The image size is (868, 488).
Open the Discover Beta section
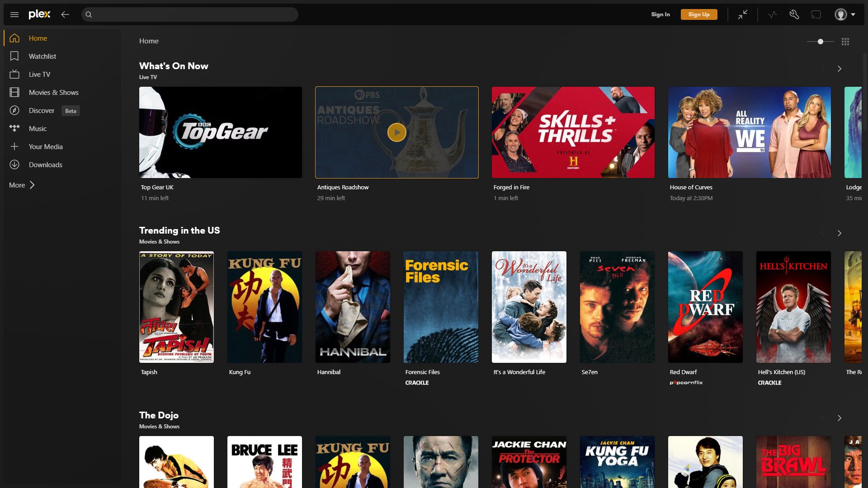(x=41, y=110)
